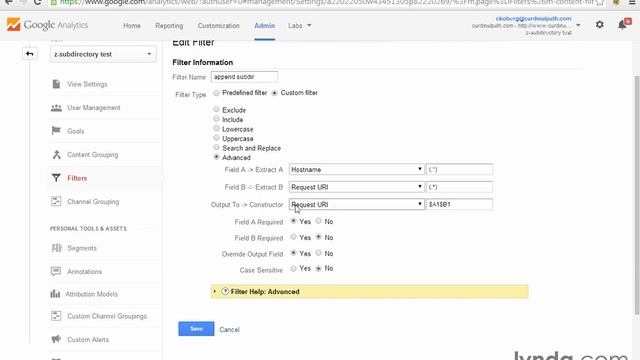Set Override Output Field to No
This screenshot has height=360, width=640.
[x=319, y=253]
